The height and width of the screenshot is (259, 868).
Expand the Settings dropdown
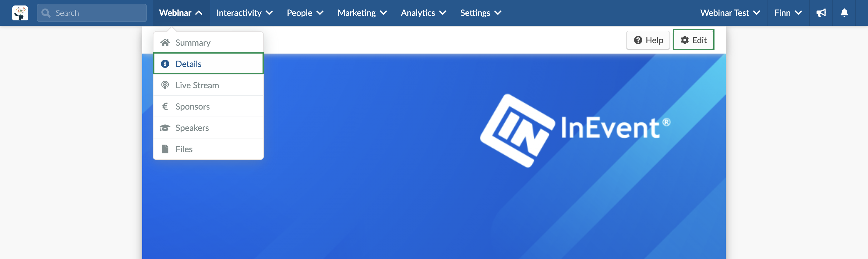coord(481,13)
